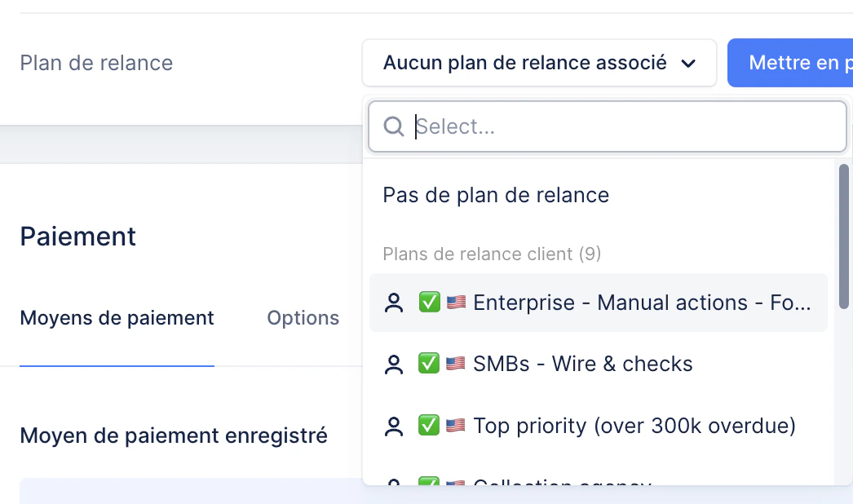Click the person icon beside Enterprise - Manual actions
Viewport: 853px width, 504px height.
point(394,303)
